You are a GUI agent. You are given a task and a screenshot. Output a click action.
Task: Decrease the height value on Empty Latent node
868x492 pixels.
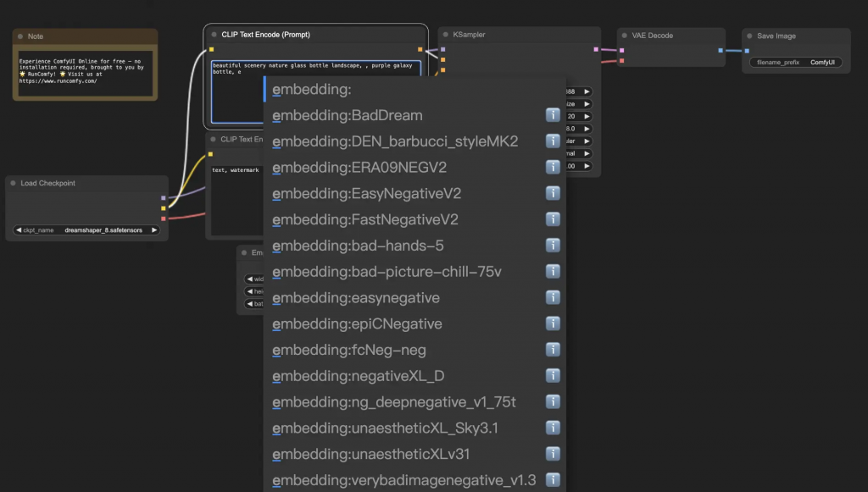point(250,291)
